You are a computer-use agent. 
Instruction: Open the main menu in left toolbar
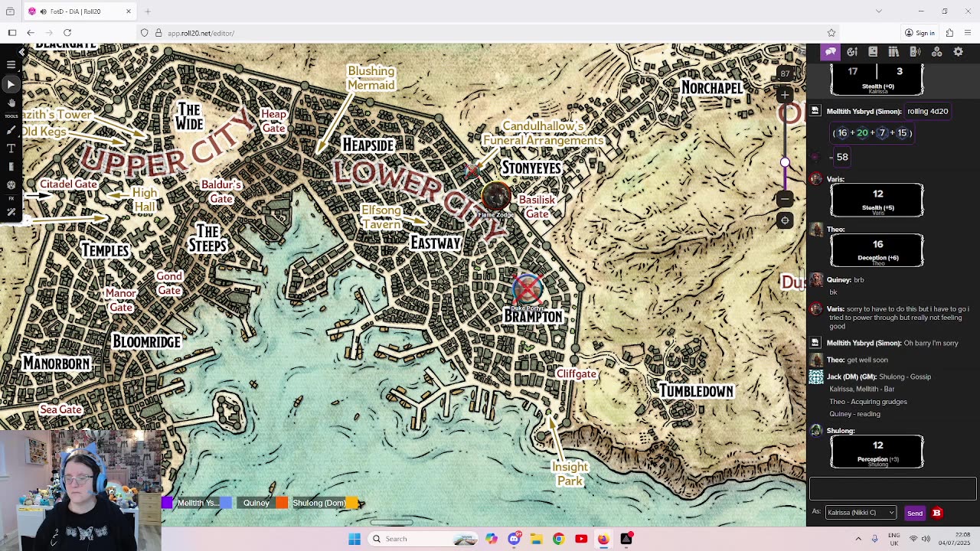click(x=11, y=65)
